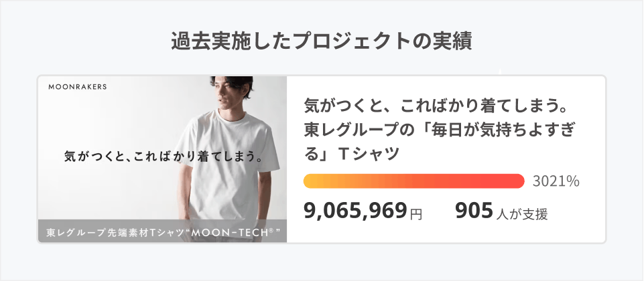Click the 人が支援 supporters label

(522, 214)
